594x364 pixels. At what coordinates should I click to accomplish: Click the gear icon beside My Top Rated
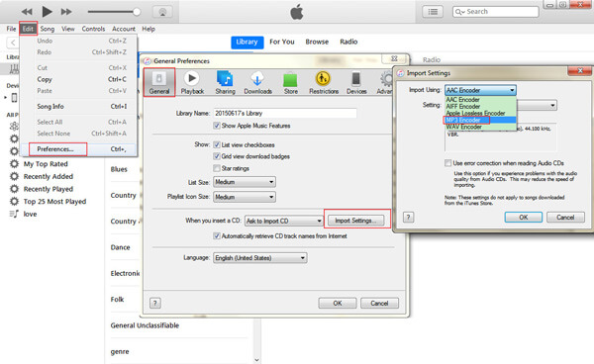14,164
